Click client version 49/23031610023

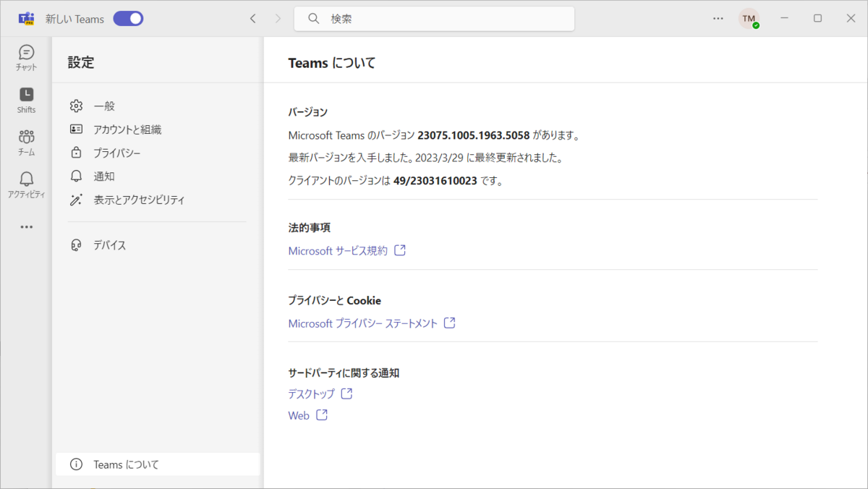(x=435, y=181)
